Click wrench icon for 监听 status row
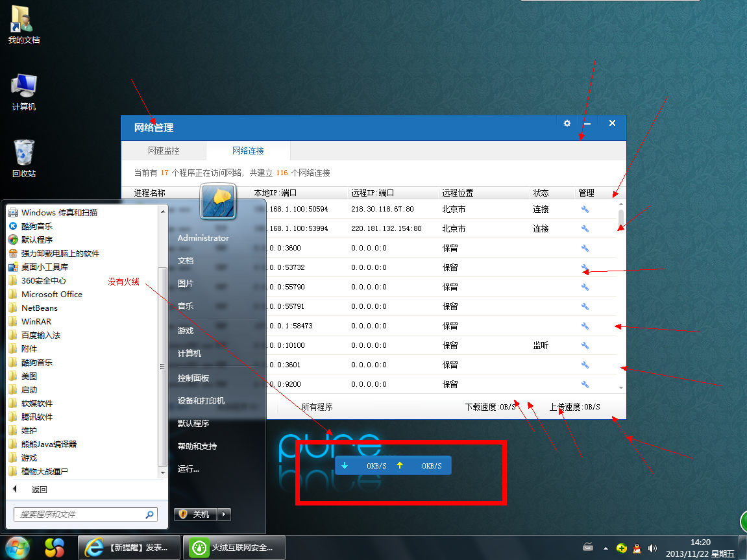The width and height of the screenshot is (747, 560). coord(585,345)
